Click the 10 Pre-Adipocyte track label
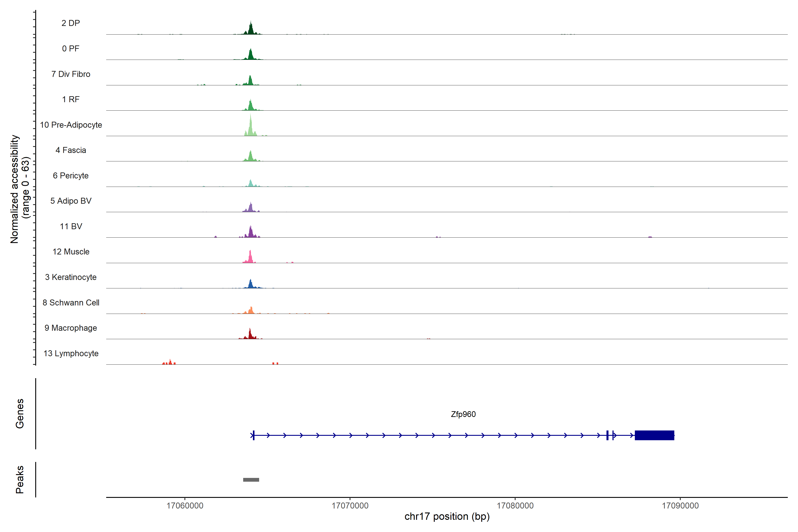Viewport: 798px width, 532px height. [x=71, y=125]
